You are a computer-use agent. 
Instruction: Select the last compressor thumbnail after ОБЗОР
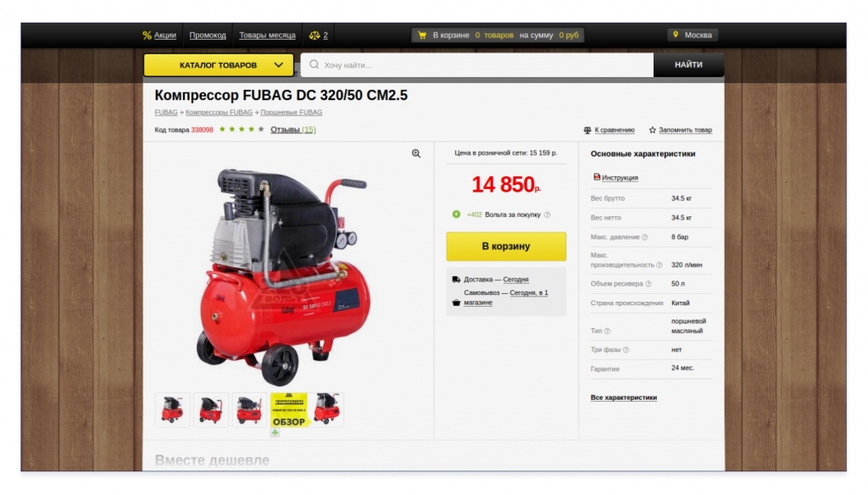coord(326,409)
